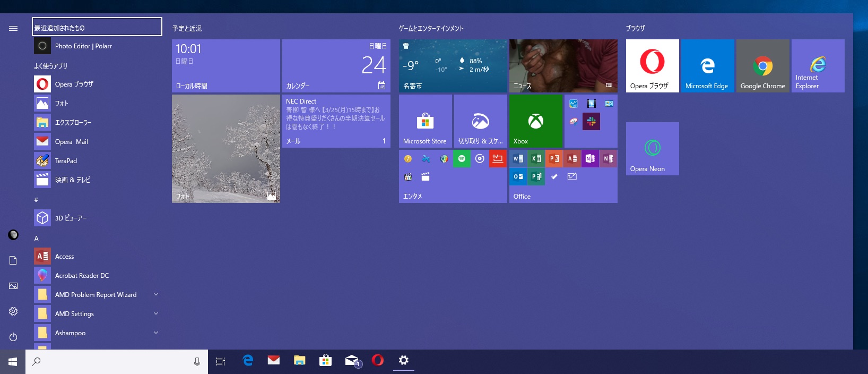Open the Mail app with badge on taskbar
868x374 pixels.
352,362
